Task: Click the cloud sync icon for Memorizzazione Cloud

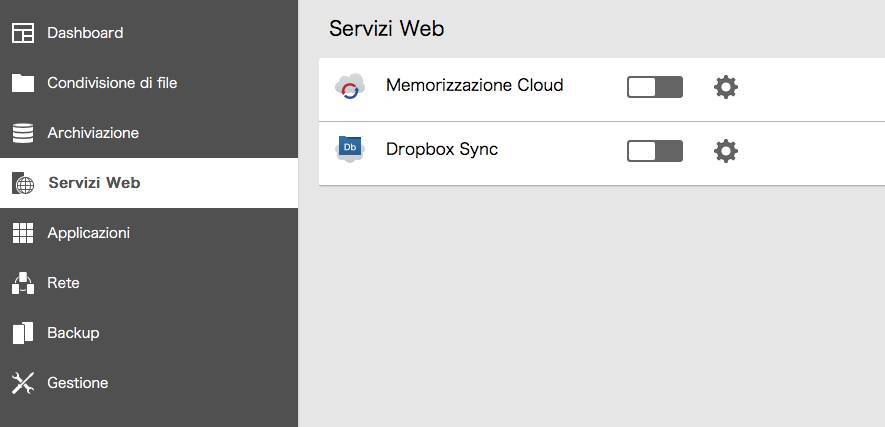Action: click(350, 86)
